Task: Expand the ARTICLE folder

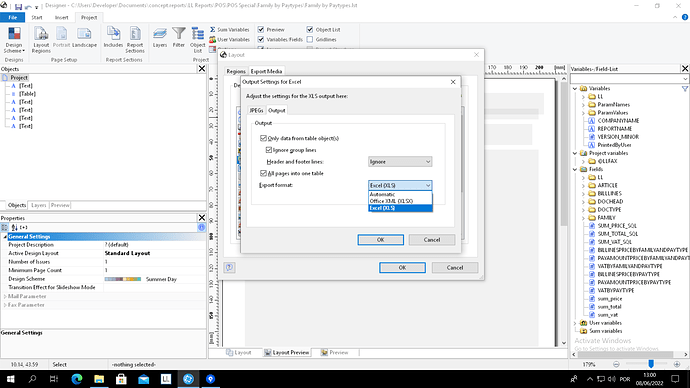Action: (x=584, y=186)
